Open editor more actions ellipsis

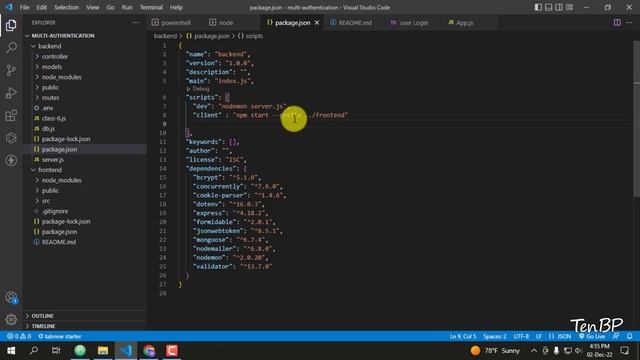coord(629,23)
